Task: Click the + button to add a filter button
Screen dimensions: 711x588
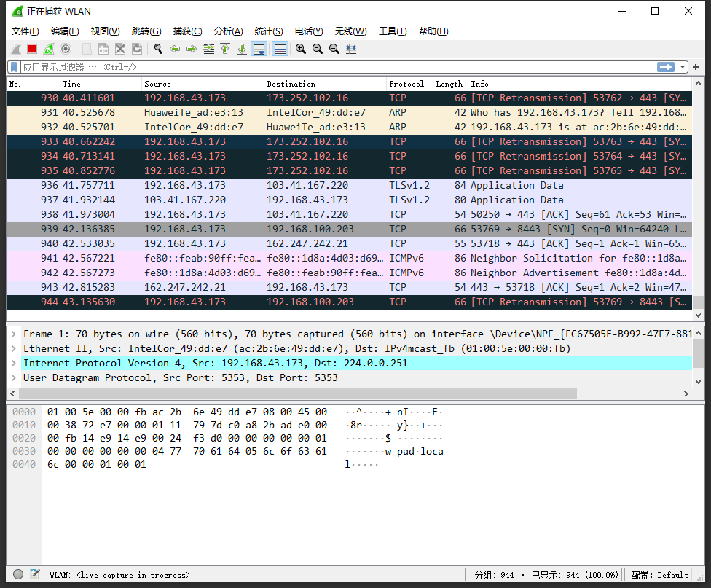Action: [x=696, y=66]
